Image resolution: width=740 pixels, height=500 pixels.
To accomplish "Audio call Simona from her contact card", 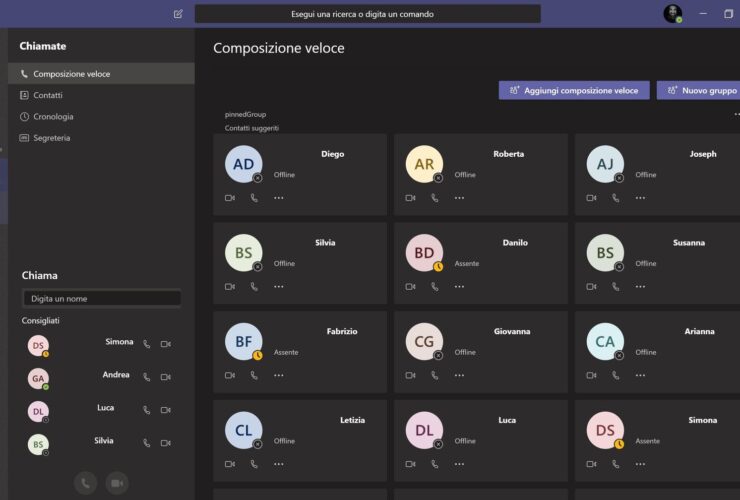I will [x=615, y=464].
